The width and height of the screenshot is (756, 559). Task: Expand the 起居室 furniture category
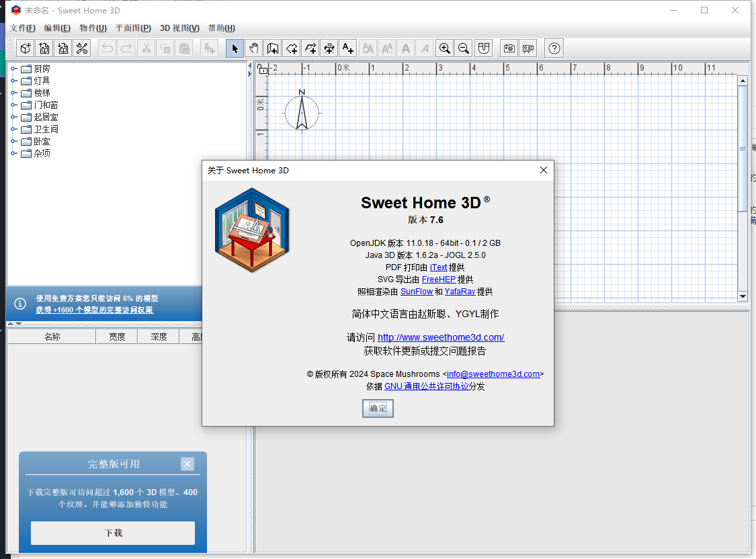pos(14,117)
